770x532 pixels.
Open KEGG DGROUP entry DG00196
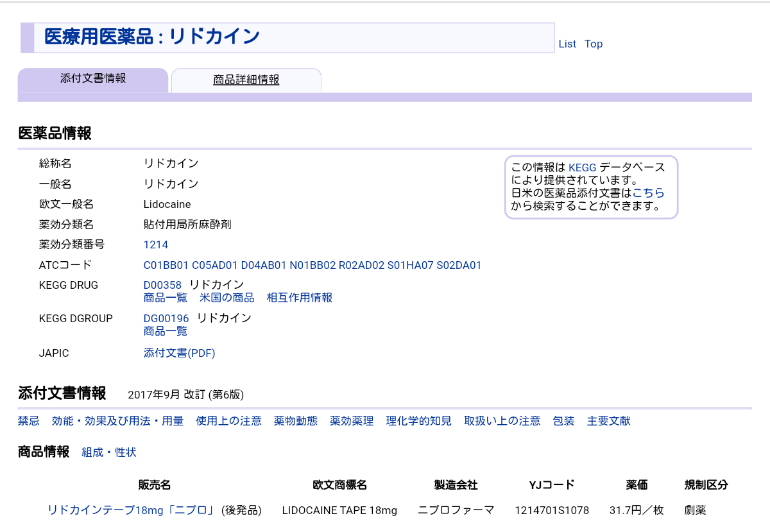tap(166, 318)
